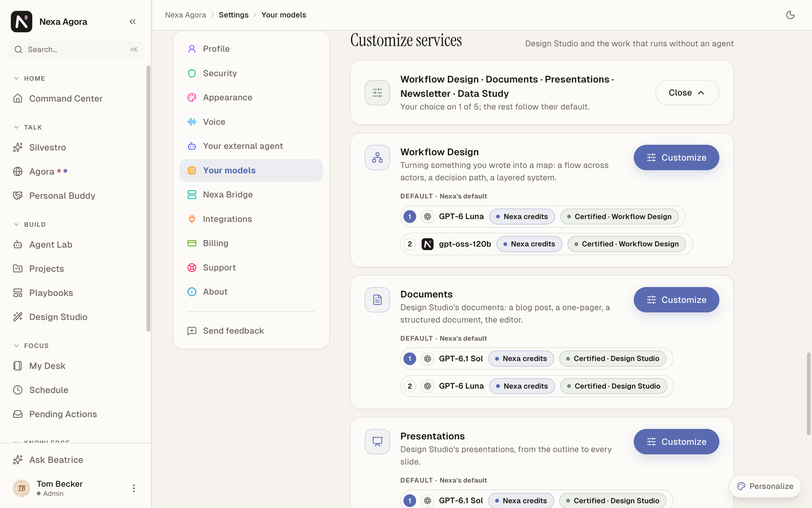
Task: Click the Documents service icon
Action: (x=377, y=299)
